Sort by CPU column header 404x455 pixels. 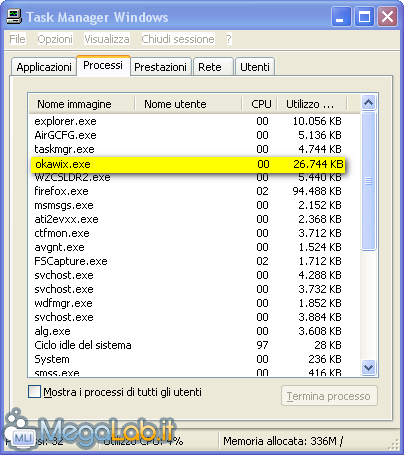coord(259,104)
